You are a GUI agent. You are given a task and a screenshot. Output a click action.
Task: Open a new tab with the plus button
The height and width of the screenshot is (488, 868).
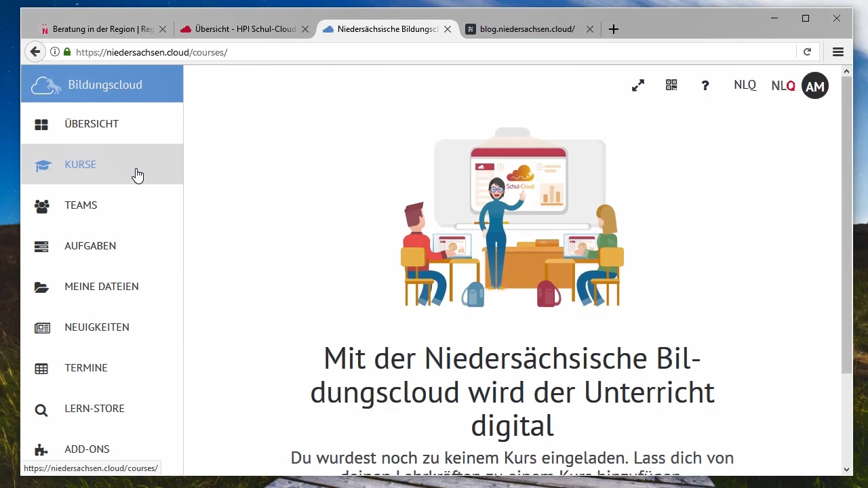(x=614, y=29)
